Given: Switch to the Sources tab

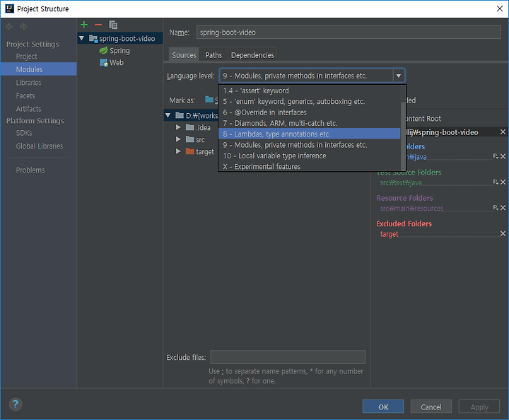Looking at the screenshot, I should click(x=184, y=55).
